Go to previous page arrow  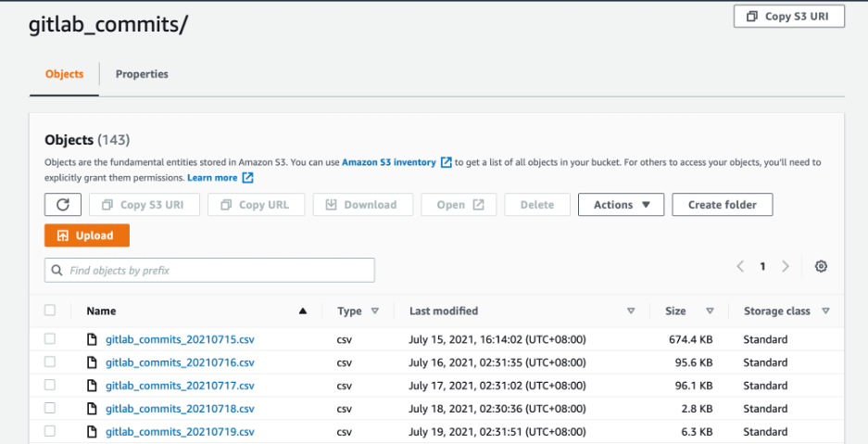point(740,267)
